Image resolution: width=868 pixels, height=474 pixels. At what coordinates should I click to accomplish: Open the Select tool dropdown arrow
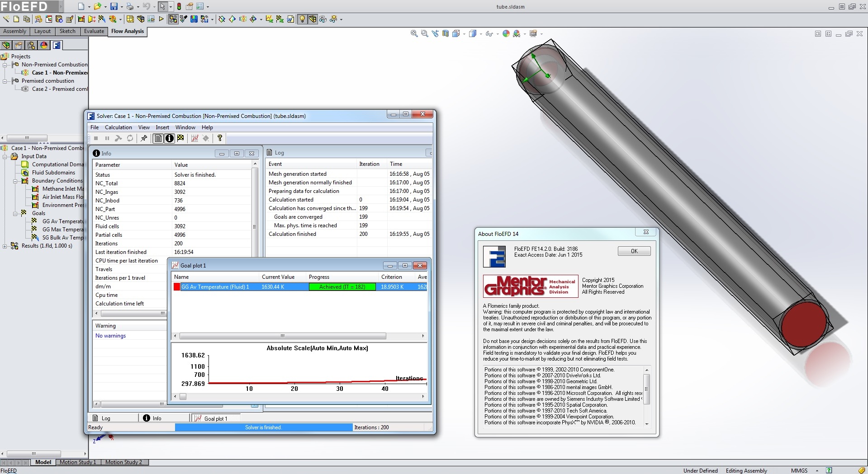tap(171, 7)
